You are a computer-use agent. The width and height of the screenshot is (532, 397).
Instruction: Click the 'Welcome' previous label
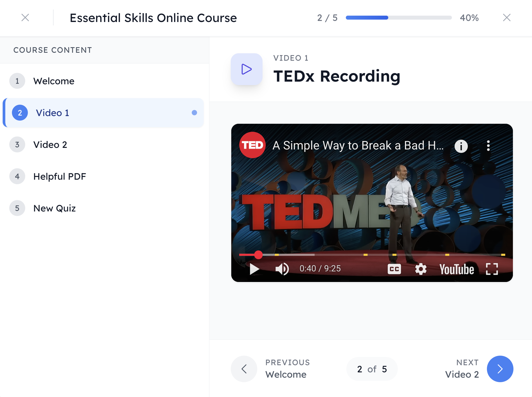(286, 374)
